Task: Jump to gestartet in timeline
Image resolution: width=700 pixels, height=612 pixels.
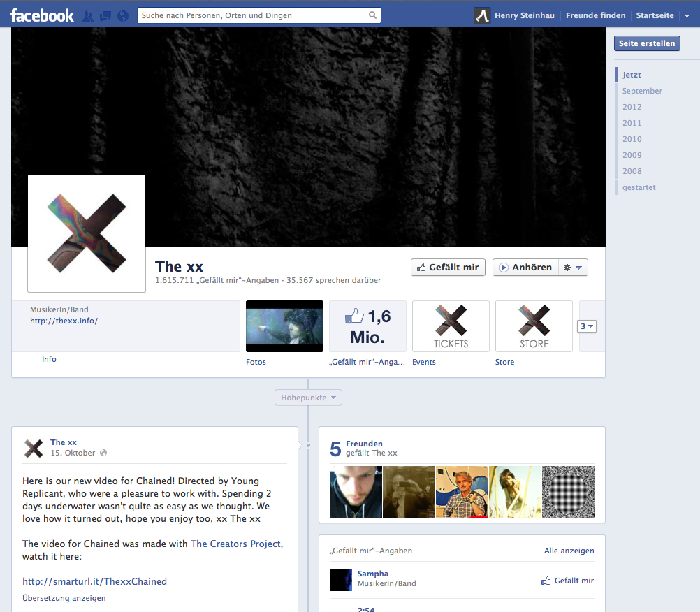Action: pos(639,187)
